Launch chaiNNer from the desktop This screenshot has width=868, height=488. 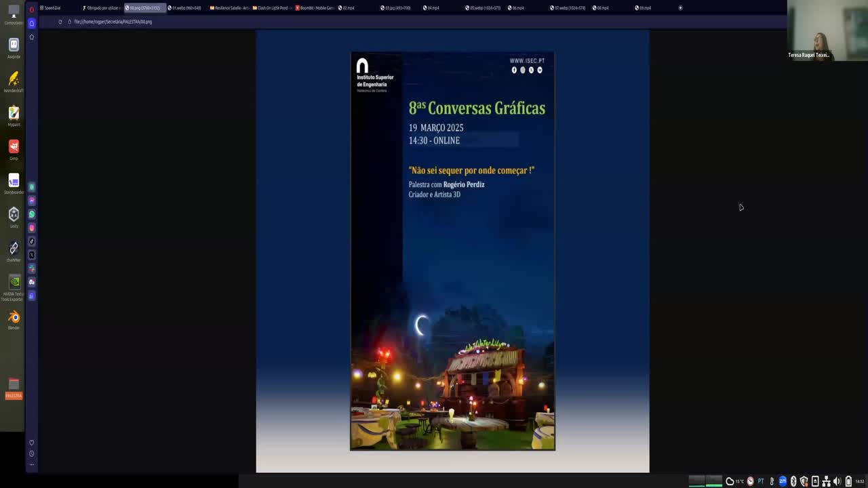click(14, 251)
